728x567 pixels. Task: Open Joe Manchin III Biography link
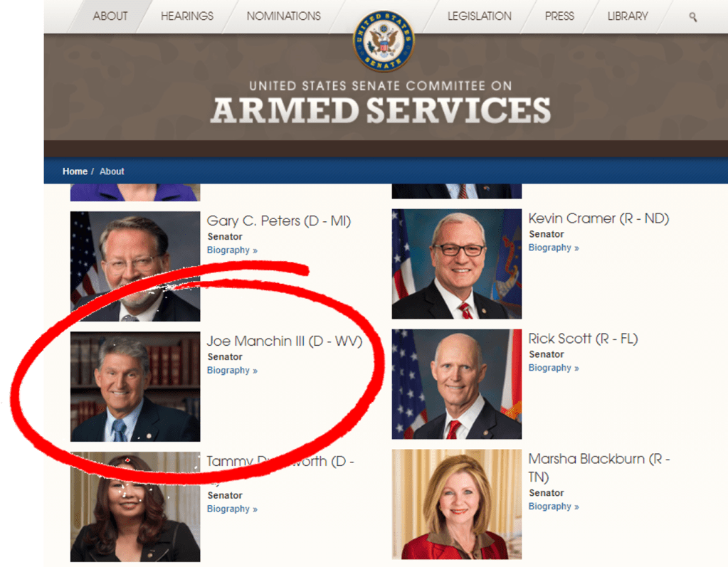232,370
